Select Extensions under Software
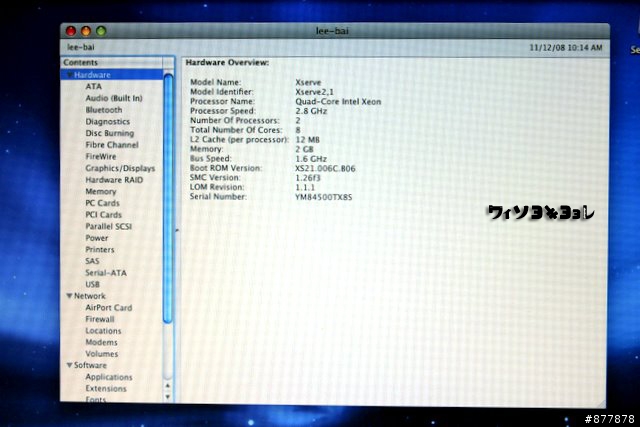This screenshot has height=427, width=640. click(x=106, y=389)
